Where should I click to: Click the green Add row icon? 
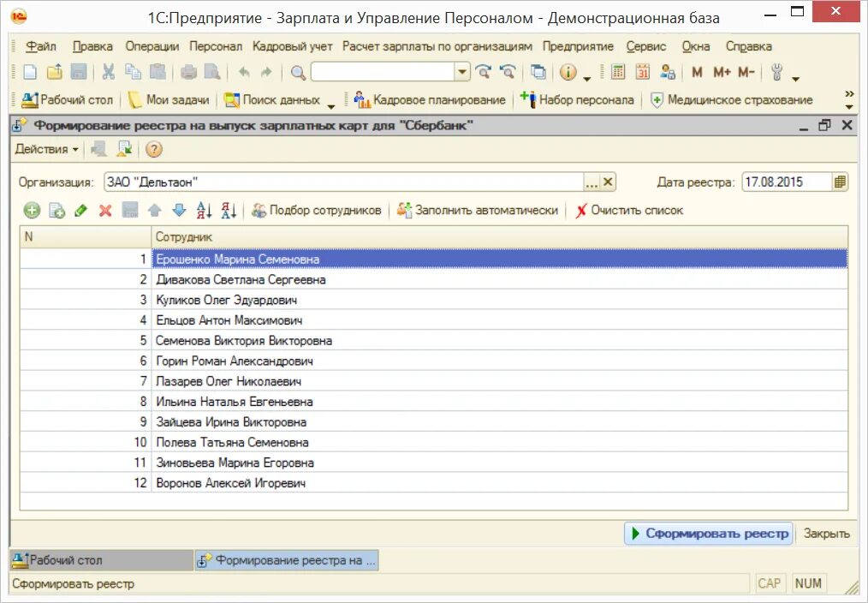33,211
